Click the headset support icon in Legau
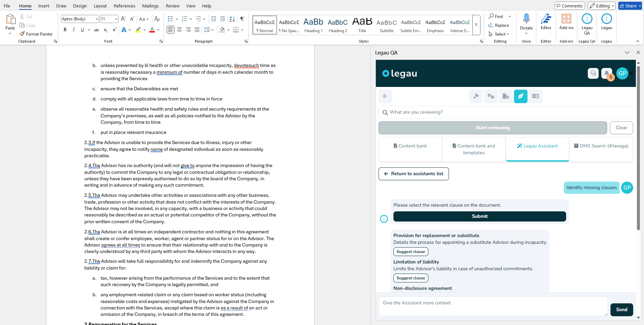The height and width of the screenshot is (325, 644). [x=593, y=73]
